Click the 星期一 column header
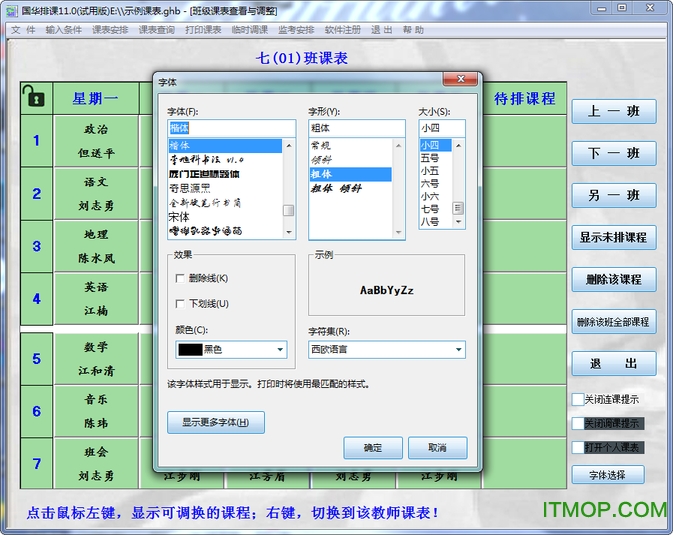 [x=96, y=98]
